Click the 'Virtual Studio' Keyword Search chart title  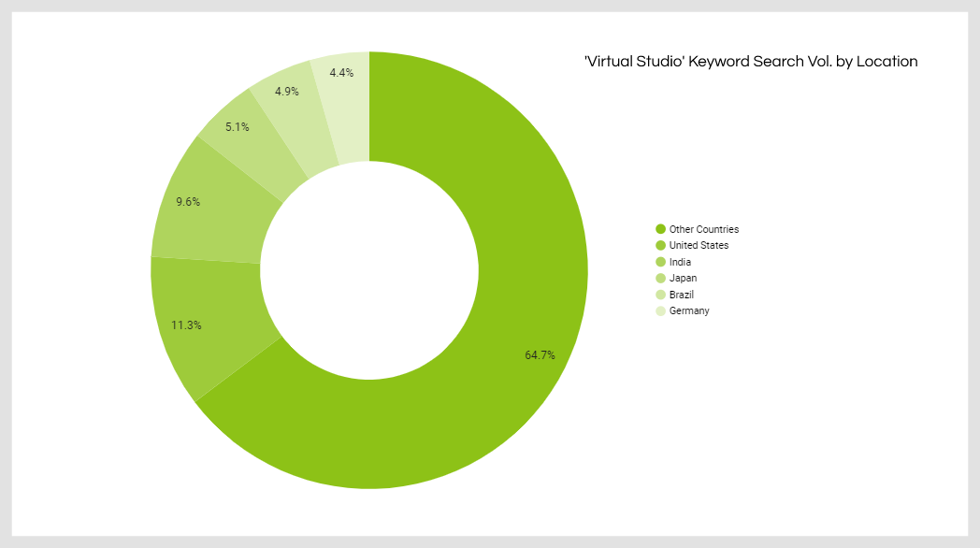click(x=750, y=62)
